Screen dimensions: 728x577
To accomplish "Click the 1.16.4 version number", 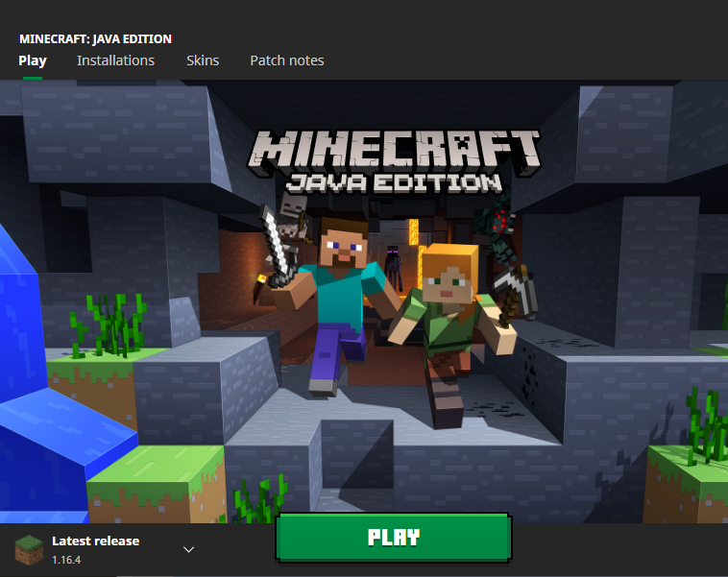I will coord(66,560).
